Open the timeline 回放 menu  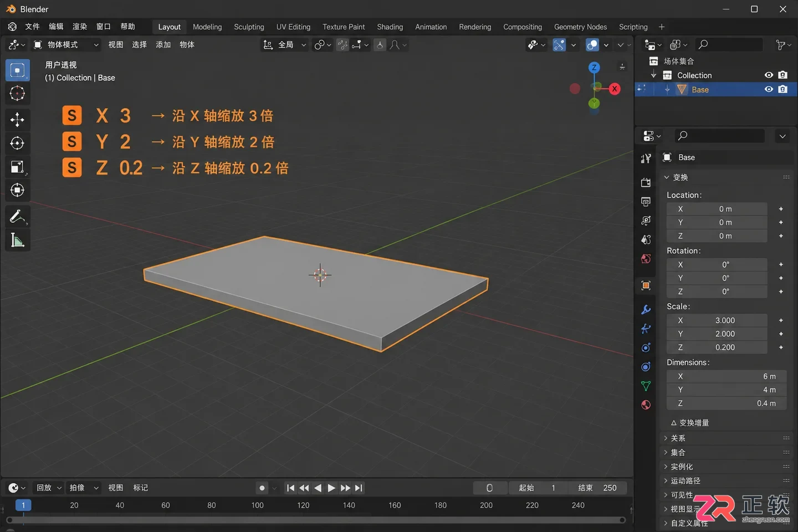pyautogui.click(x=49, y=488)
